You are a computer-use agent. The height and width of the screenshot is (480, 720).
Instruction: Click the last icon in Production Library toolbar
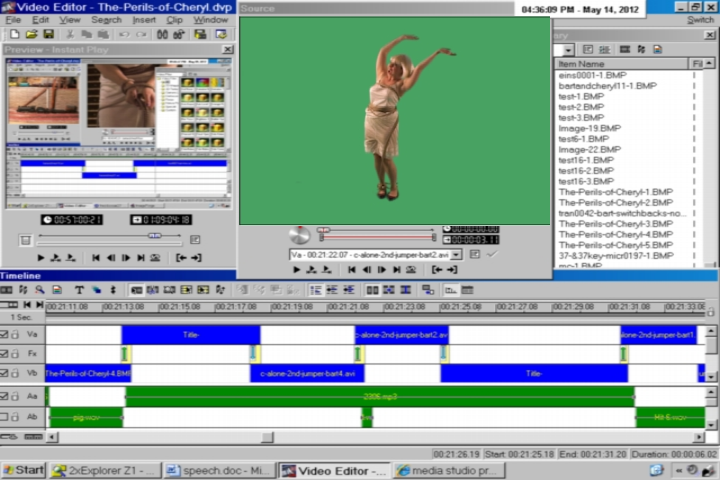point(658,50)
